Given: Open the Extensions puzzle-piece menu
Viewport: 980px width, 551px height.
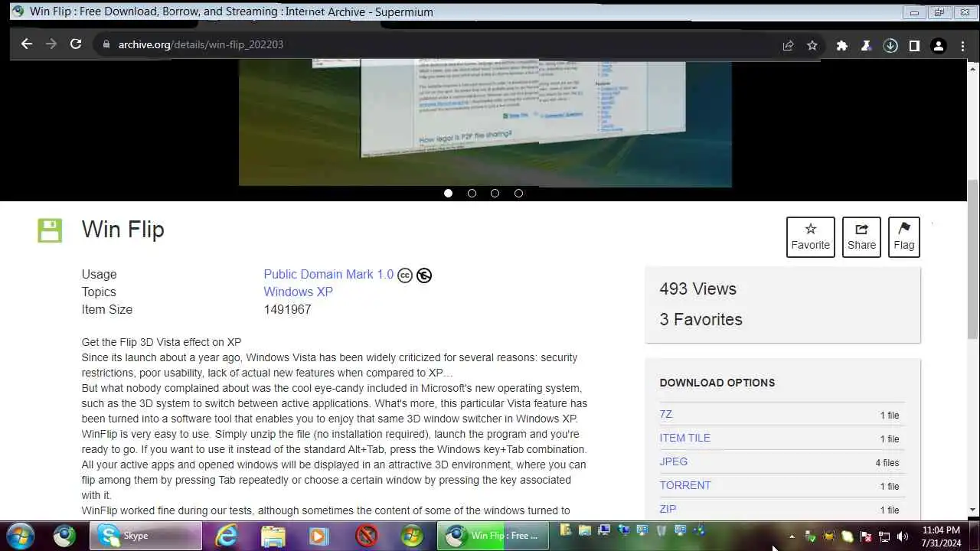Looking at the screenshot, I should [x=842, y=45].
